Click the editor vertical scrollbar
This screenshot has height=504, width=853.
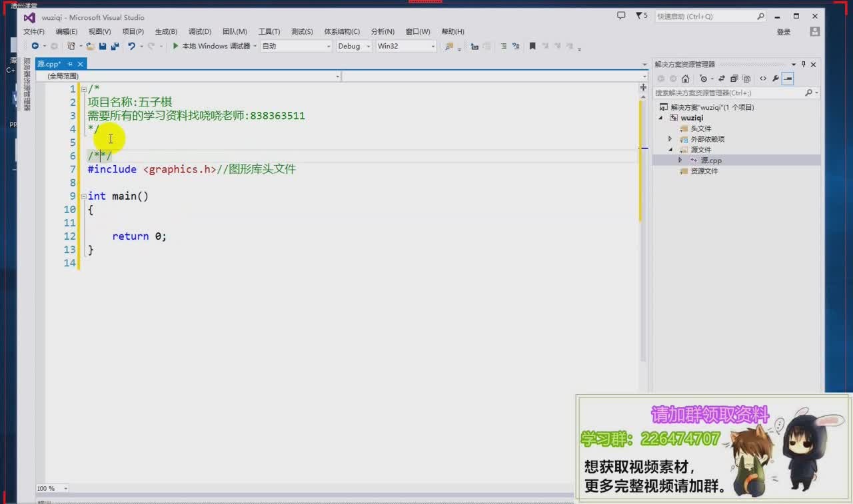point(643,230)
